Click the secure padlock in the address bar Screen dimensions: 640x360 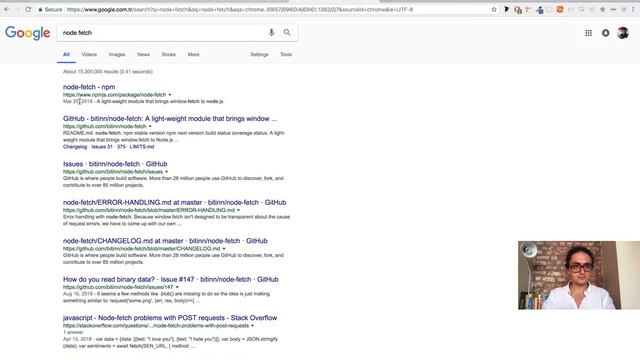pyautogui.click(x=40, y=9)
